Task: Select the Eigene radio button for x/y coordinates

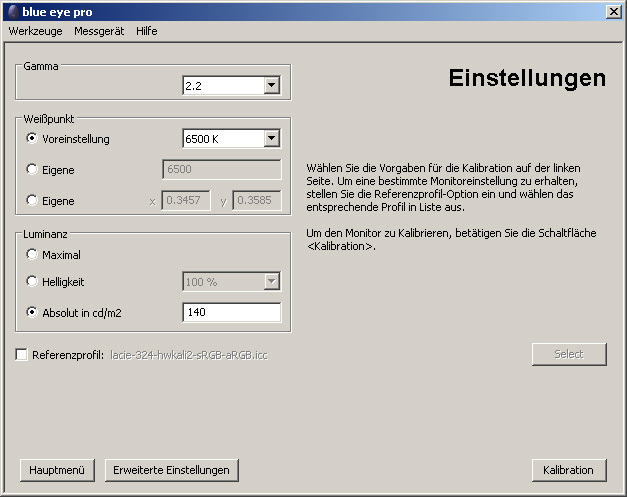Action: 32,201
